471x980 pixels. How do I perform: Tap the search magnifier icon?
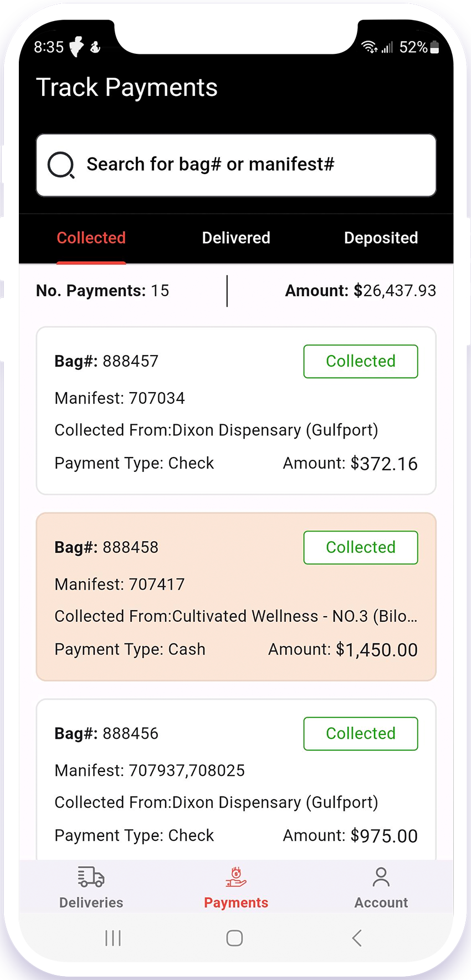[61, 165]
